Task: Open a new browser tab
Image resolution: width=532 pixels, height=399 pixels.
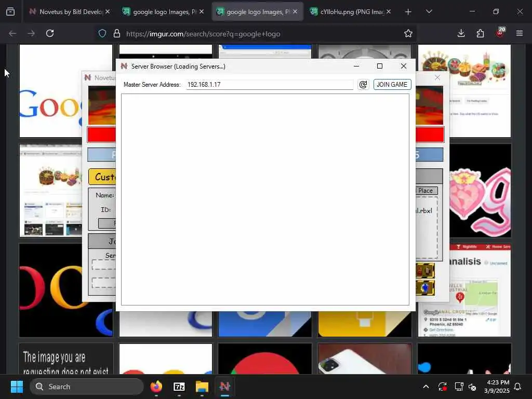Action: pos(408,12)
